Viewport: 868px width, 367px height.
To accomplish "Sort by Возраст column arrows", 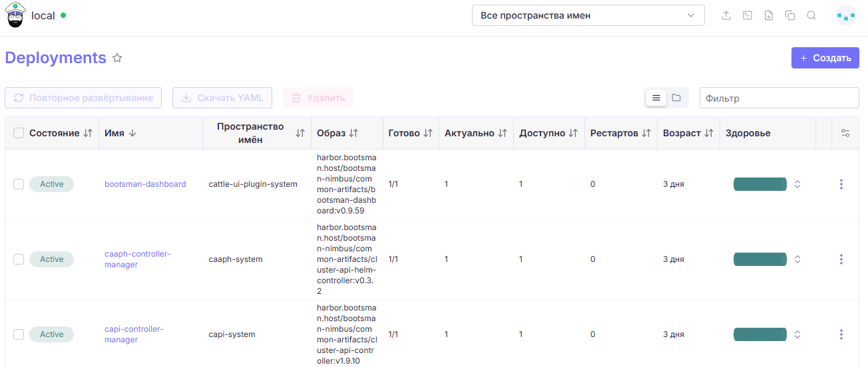I will point(709,133).
